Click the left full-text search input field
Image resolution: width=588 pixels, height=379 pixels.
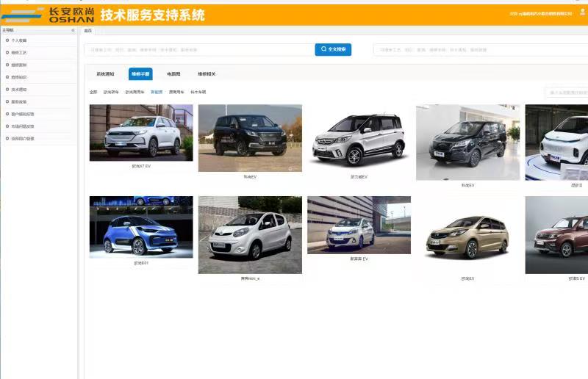click(x=198, y=50)
